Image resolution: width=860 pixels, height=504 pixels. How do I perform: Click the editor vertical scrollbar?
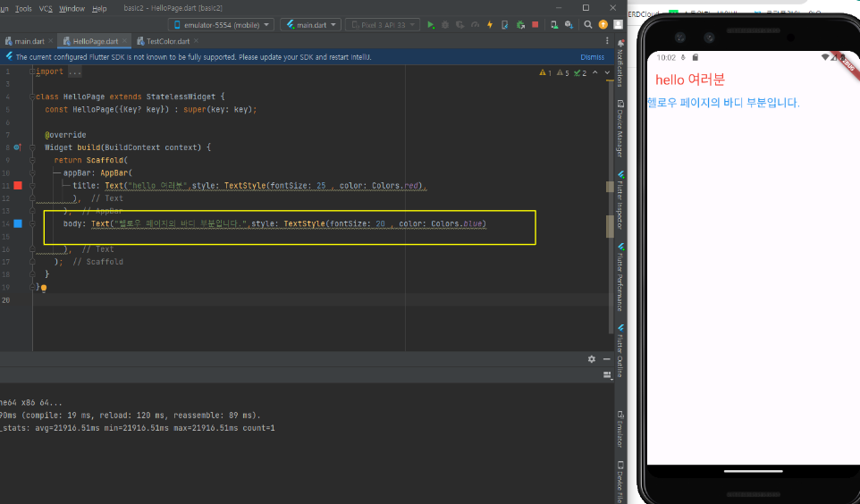pos(610,208)
